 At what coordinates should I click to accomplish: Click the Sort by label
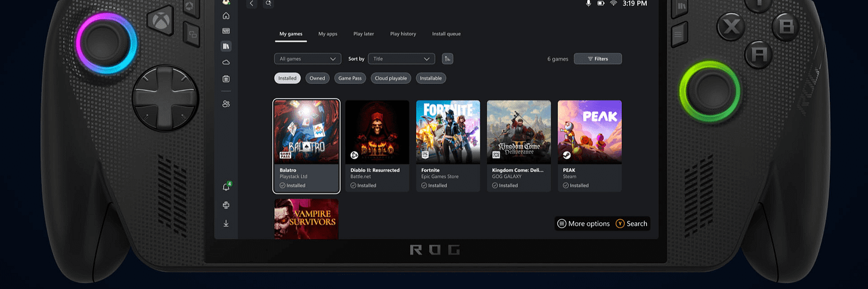[x=356, y=59]
